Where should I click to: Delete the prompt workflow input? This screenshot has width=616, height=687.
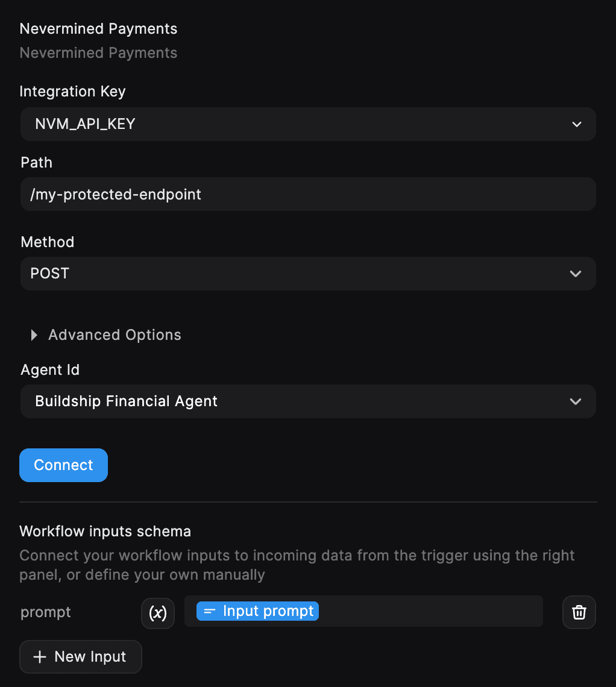pyautogui.click(x=579, y=612)
